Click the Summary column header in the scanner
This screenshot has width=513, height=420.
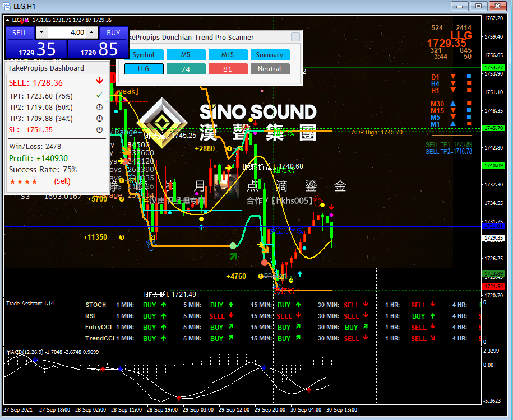pos(270,55)
